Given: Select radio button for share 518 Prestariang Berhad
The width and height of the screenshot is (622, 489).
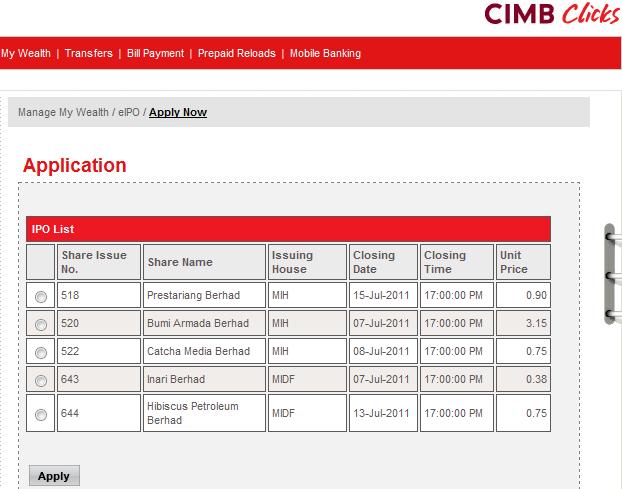Looking at the screenshot, I should click(41, 297).
